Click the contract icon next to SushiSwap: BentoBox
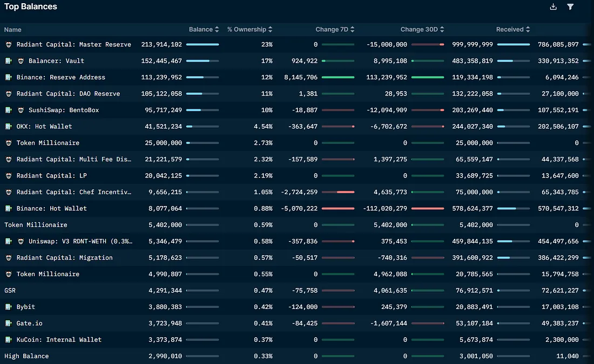The image size is (594, 364). 21,111
